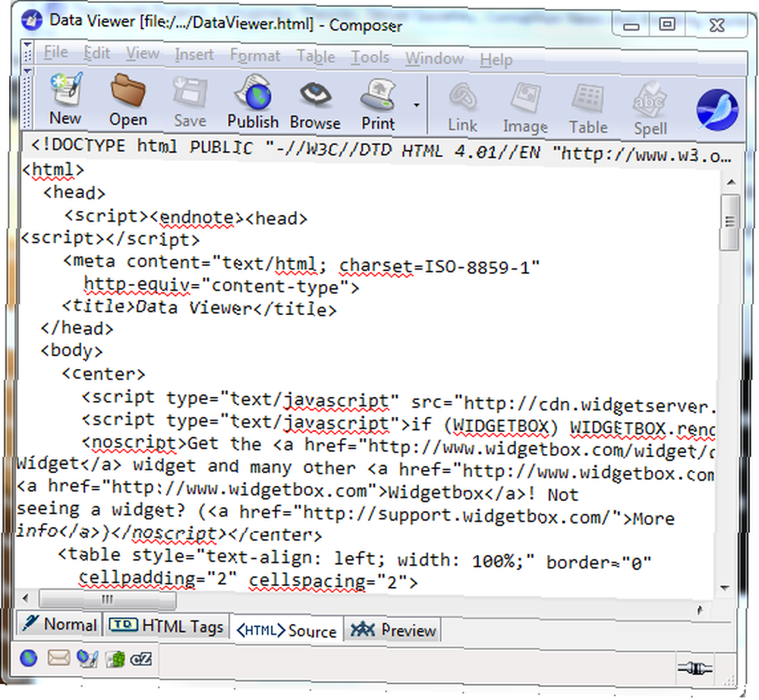Switch to the Normal edit mode tab
759x700 pixels.
(59, 625)
